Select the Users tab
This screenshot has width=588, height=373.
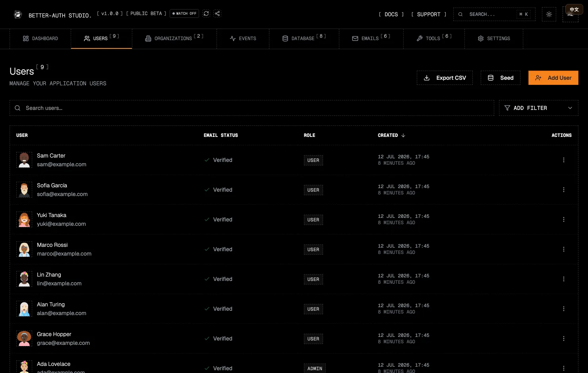[x=101, y=38]
